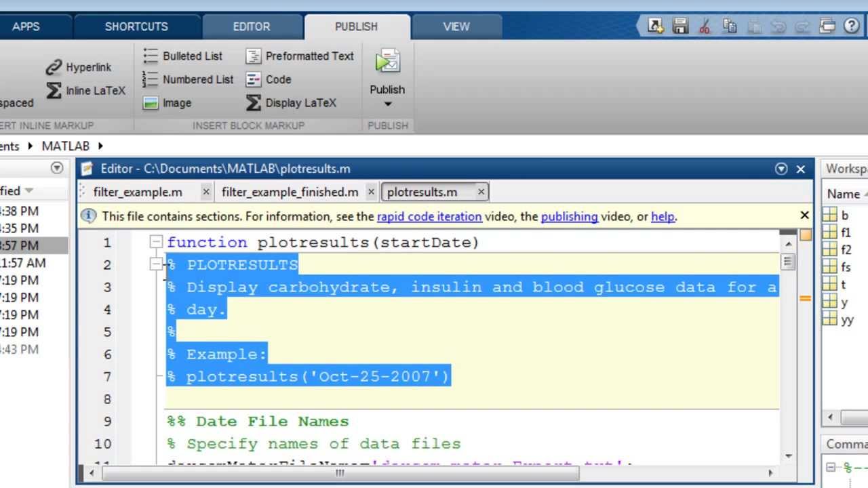This screenshot has width=868, height=488.
Task: Click the f1 variable icon in Workspace
Action: coord(829,232)
